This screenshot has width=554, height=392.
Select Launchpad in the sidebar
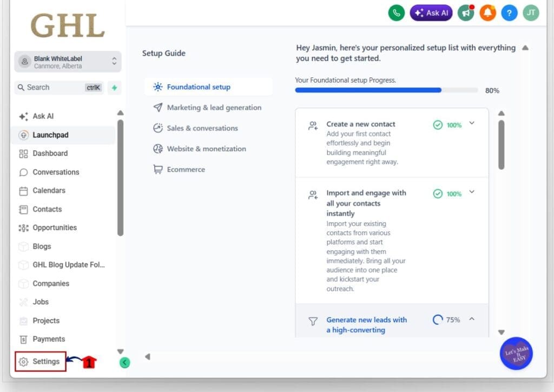click(63, 135)
